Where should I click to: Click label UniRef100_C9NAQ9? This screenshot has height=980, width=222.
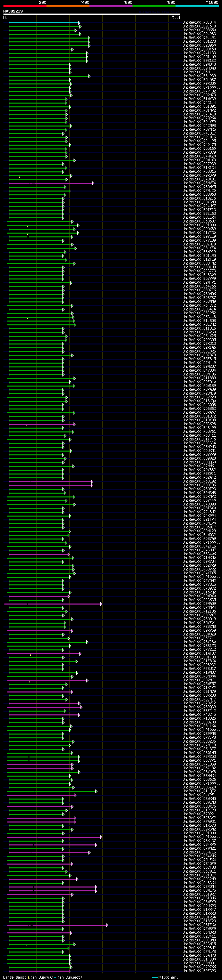point(199,604)
